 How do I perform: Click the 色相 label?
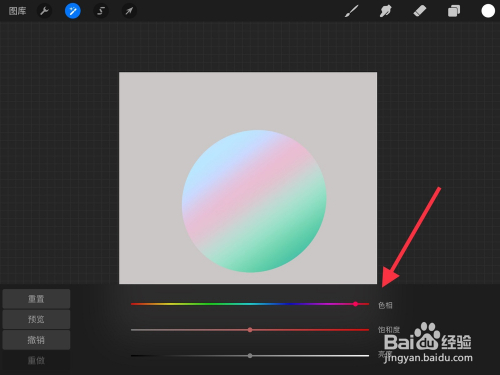tap(385, 305)
